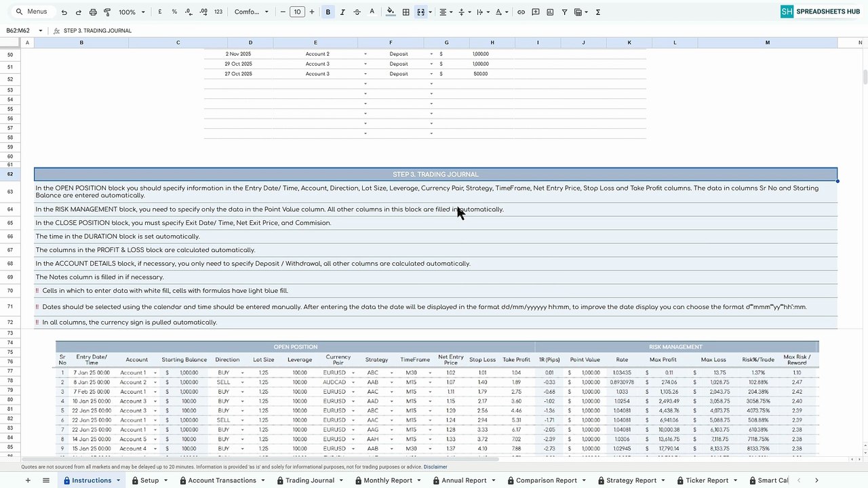
Task: Click the Disclaimer link
Action: [435, 467]
